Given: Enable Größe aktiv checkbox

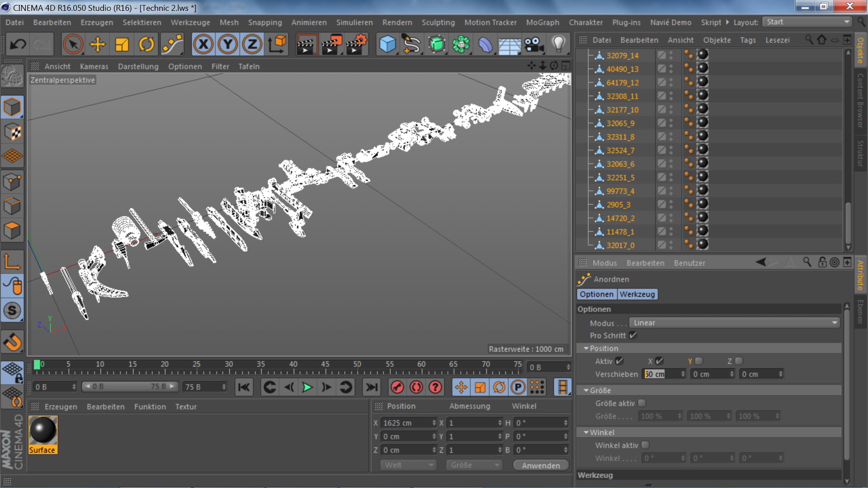Looking at the screenshot, I should (x=642, y=403).
